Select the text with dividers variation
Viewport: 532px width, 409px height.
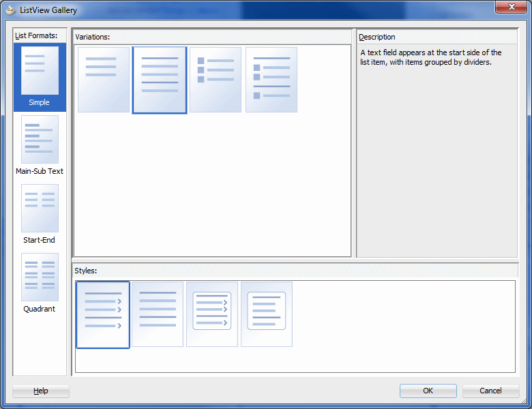tap(160, 80)
